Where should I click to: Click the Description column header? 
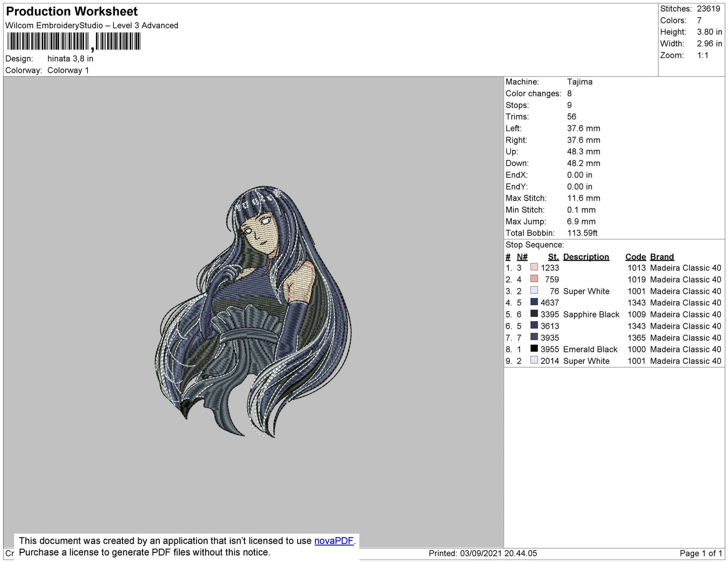(x=586, y=257)
